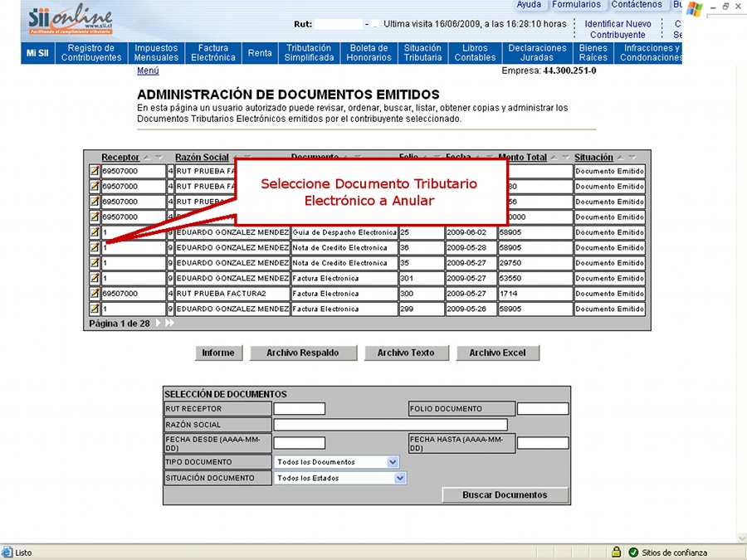Image resolution: width=747 pixels, height=560 pixels.
Task: Sort Receptor column descending arrow
Action: pyautogui.click(x=159, y=158)
